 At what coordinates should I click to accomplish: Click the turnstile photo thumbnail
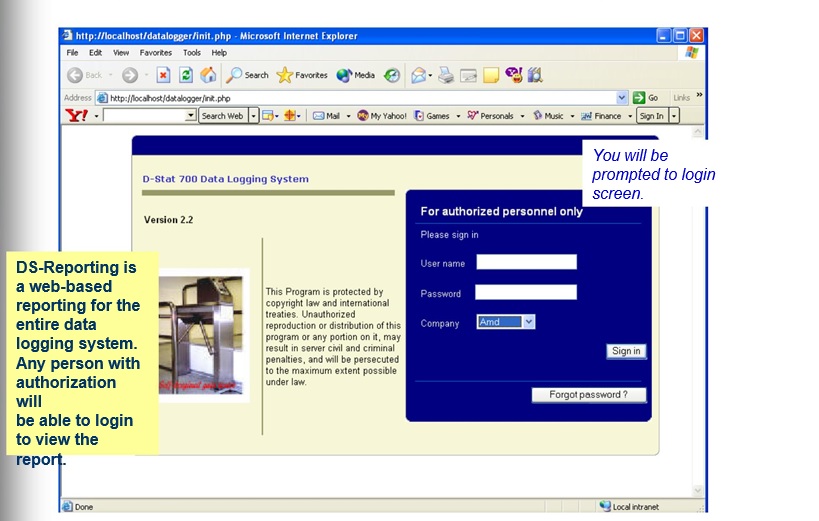click(x=200, y=334)
